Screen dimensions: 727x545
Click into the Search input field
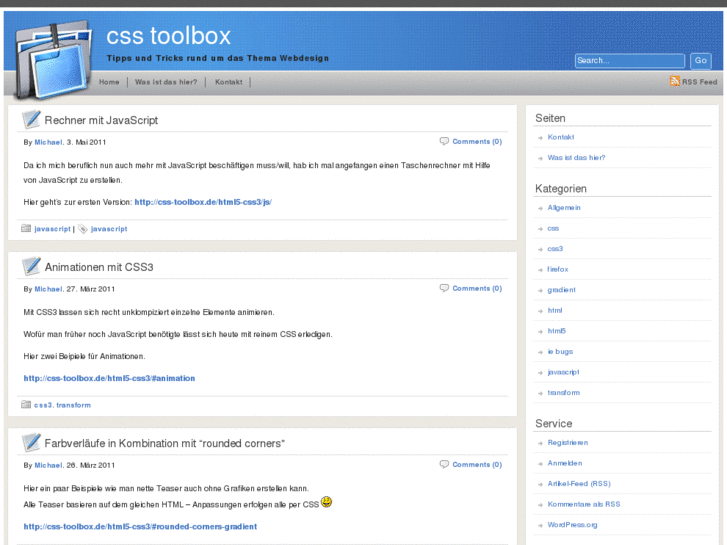[630, 61]
